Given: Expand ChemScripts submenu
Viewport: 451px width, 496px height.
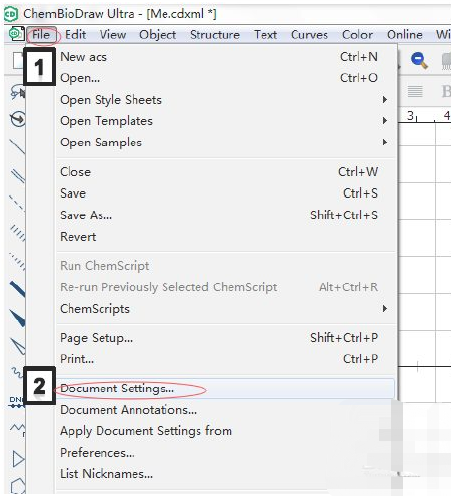Looking at the screenshot, I should click(225, 309).
